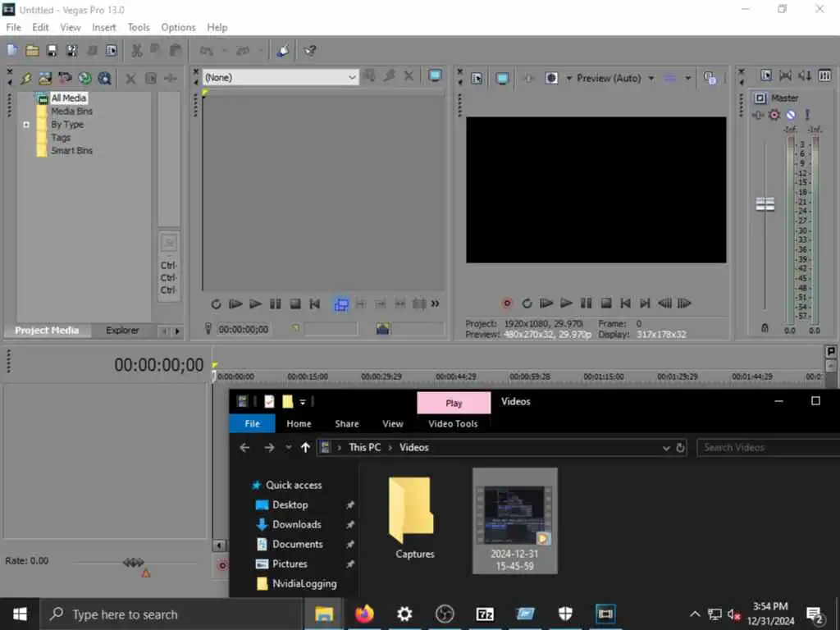
Task: Toggle downmix output in Master Bus toolbar
Action: (x=785, y=75)
